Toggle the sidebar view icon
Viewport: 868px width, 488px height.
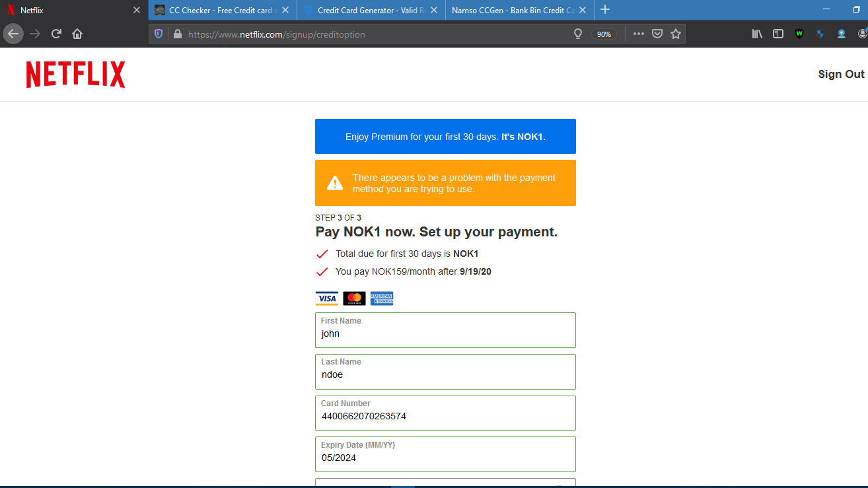coord(778,34)
